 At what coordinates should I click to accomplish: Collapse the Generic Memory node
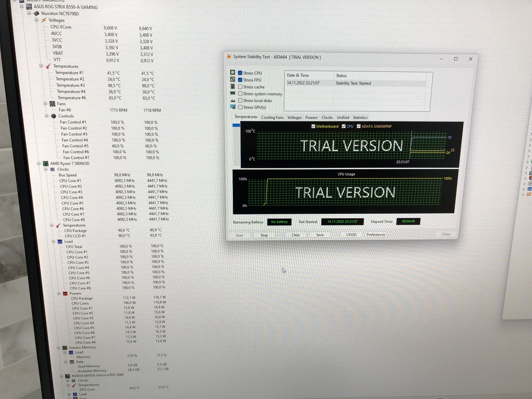coord(58,348)
